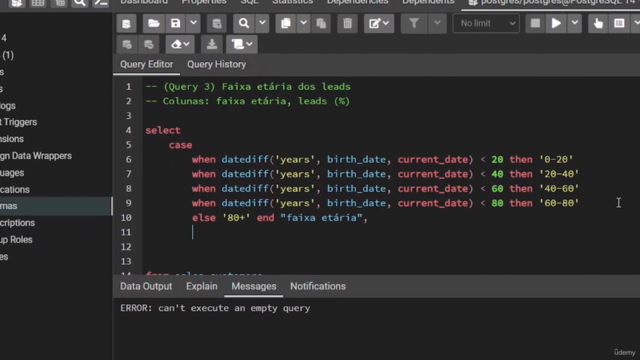Click the Explain hand-pointer icon
640x360 pixels.
coord(598,24)
